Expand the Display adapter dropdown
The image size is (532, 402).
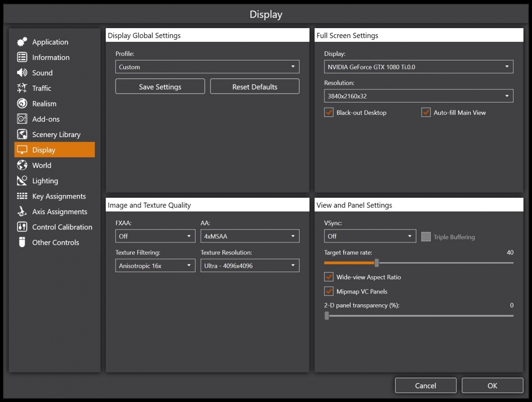(x=418, y=67)
